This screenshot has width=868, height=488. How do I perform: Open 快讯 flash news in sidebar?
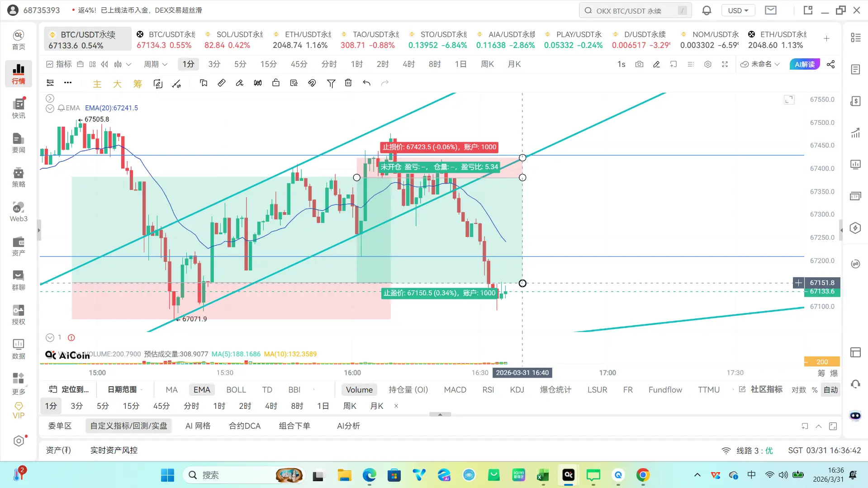(19, 109)
